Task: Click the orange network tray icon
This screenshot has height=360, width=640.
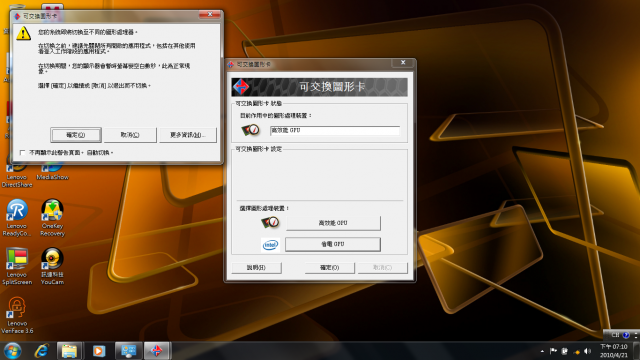Action: tap(576, 351)
